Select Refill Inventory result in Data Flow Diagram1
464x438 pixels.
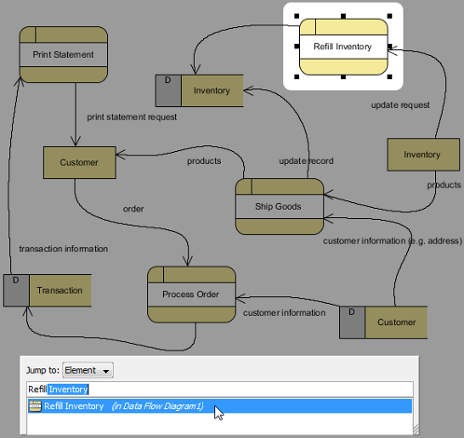pyautogui.click(x=220, y=406)
